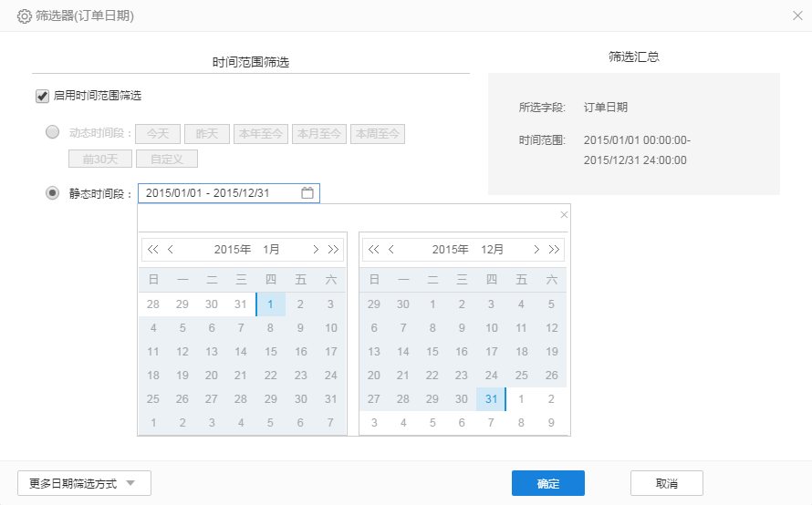
Task: Go to previous year in right calendar
Action: [x=373, y=250]
